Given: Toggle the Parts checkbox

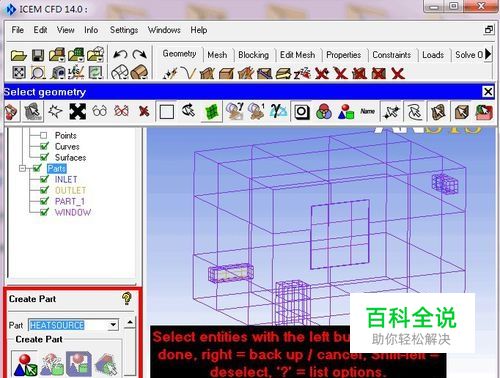Looking at the screenshot, I should (x=37, y=168).
